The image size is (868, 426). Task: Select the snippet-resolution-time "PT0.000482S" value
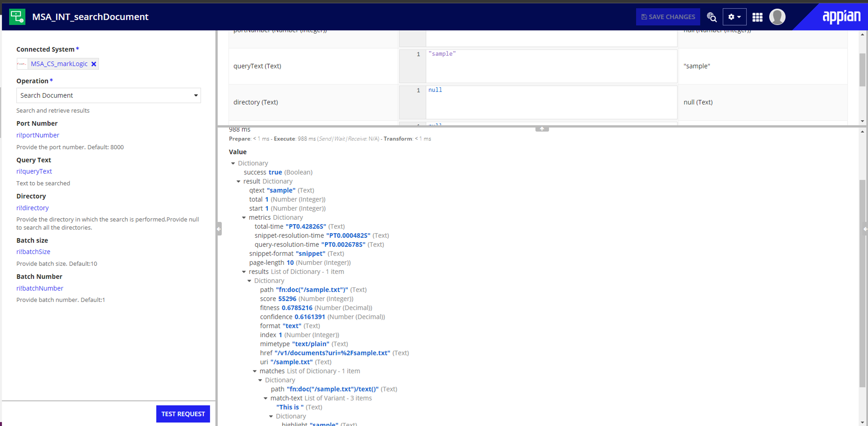pyautogui.click(x=348, y=236)
